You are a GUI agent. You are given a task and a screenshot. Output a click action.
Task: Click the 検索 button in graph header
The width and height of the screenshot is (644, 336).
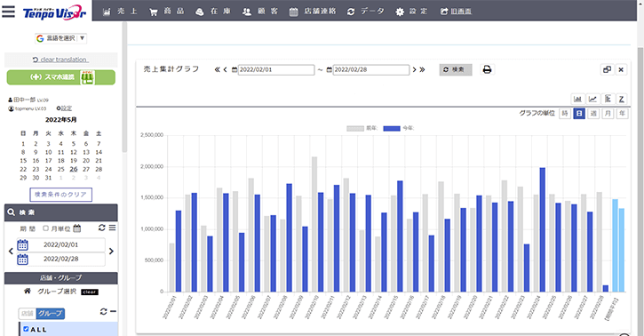456,70
